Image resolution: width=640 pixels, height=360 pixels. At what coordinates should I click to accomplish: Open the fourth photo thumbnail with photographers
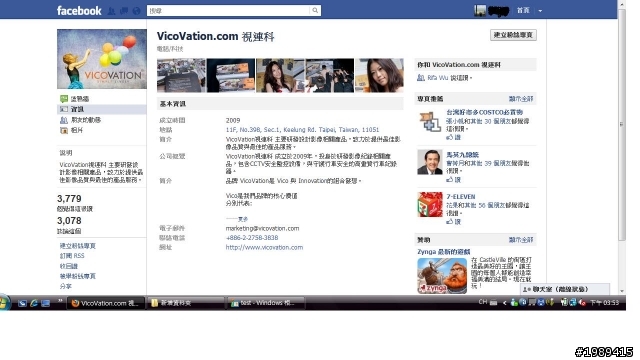coord(330,76)
